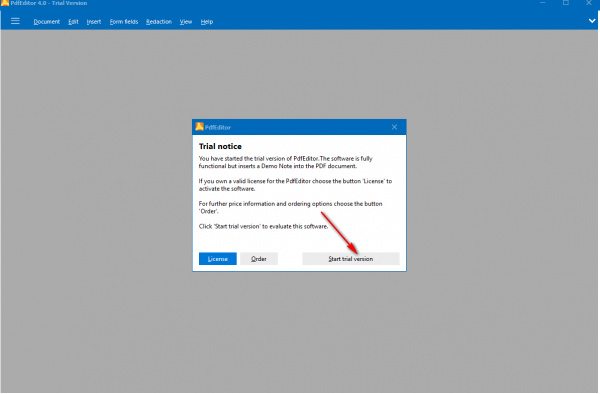Image resolution: width=600 pixels, height=394 pixels.
Task: Click Start trial version button
Action: 351,259
